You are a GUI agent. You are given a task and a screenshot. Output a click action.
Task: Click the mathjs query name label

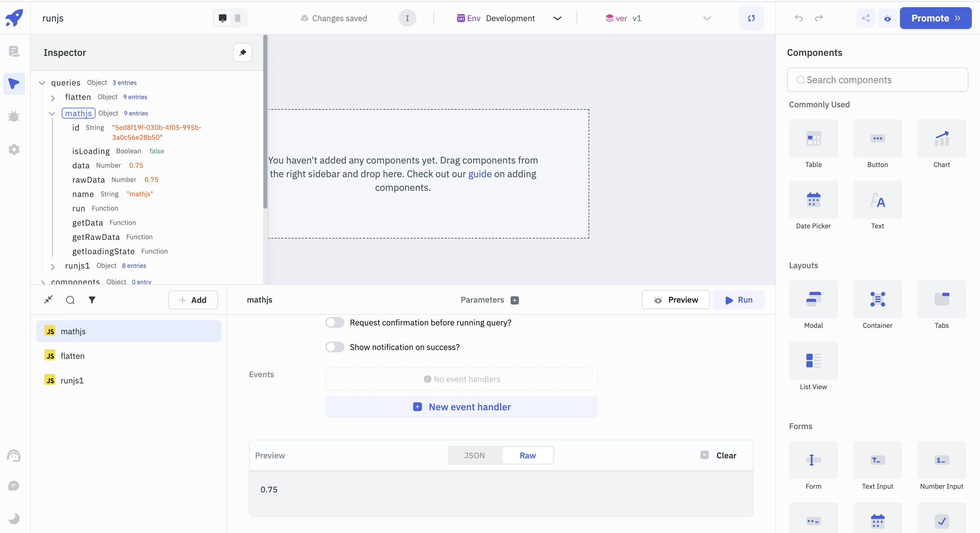259,300
